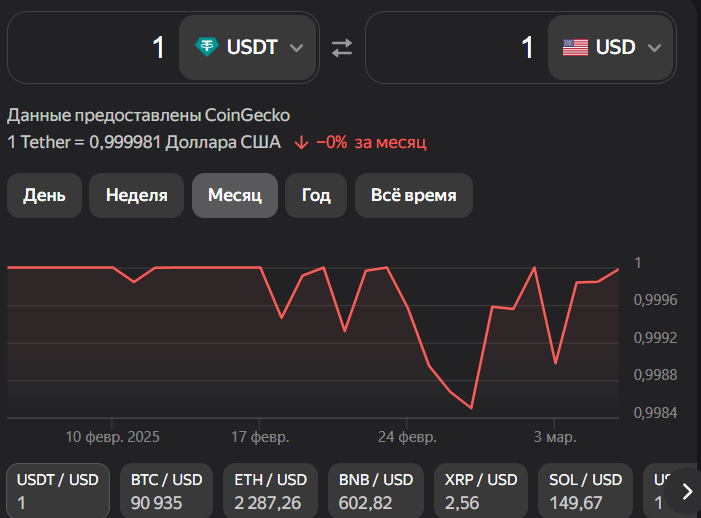This screenshot has height=518, width=701.
Task: Switch to the Неделя period tab
Action: click(136, 195)
